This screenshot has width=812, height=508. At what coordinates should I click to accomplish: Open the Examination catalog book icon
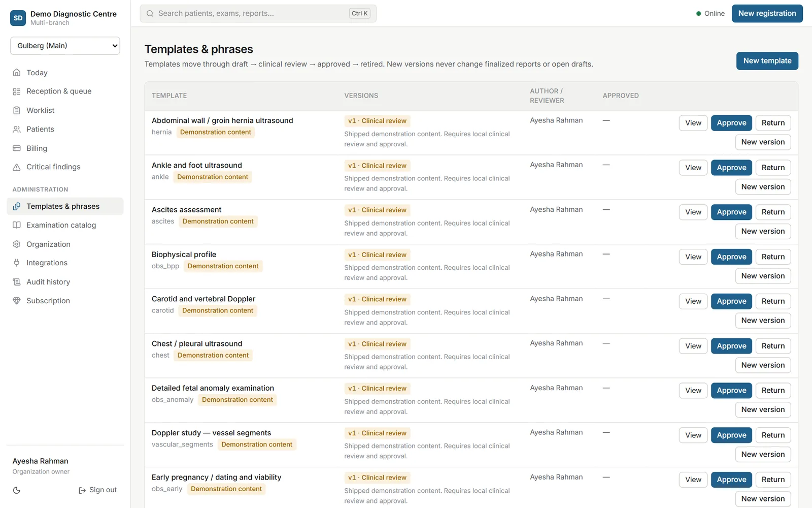[17, 225]
